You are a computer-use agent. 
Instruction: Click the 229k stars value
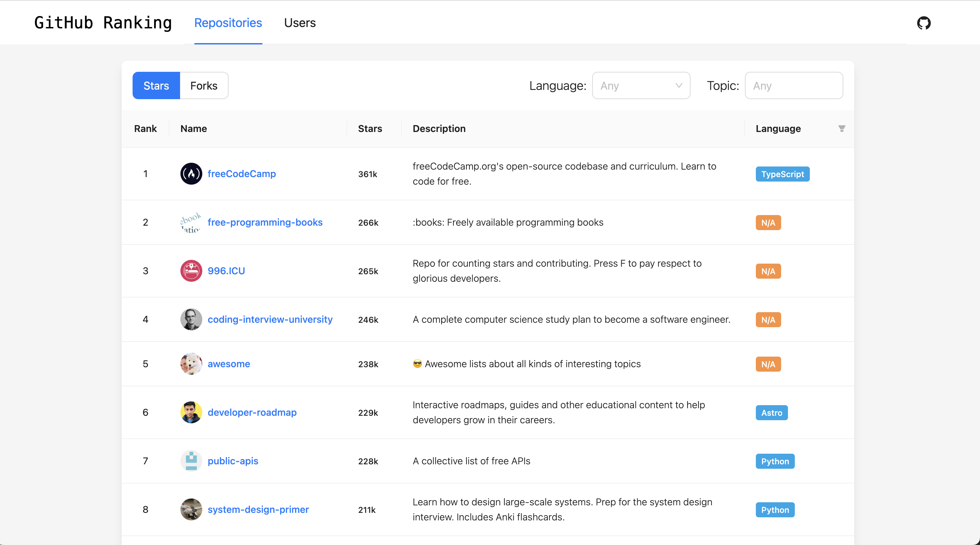368,413
